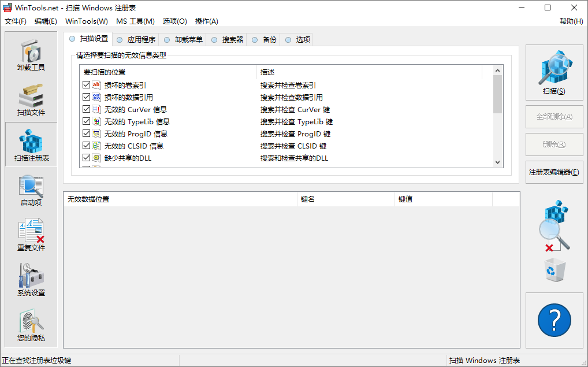Click the blue question mark help icon
Screen dimensions: 588x367
click(x=554, y=320)
